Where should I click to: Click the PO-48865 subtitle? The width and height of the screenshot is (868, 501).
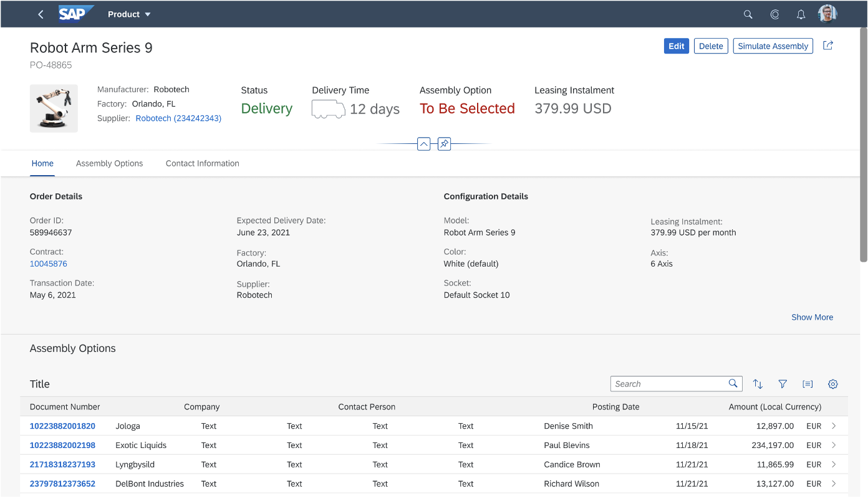point(51,65)
